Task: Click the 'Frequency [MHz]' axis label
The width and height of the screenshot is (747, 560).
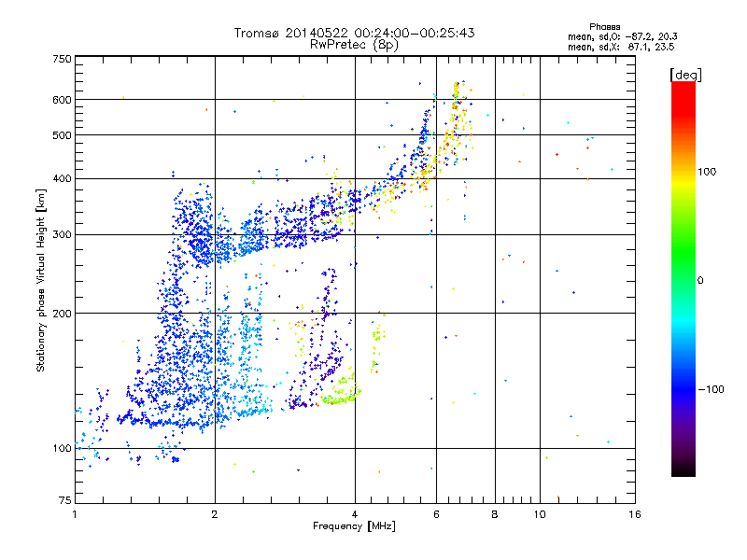Action: click(354, 526)
